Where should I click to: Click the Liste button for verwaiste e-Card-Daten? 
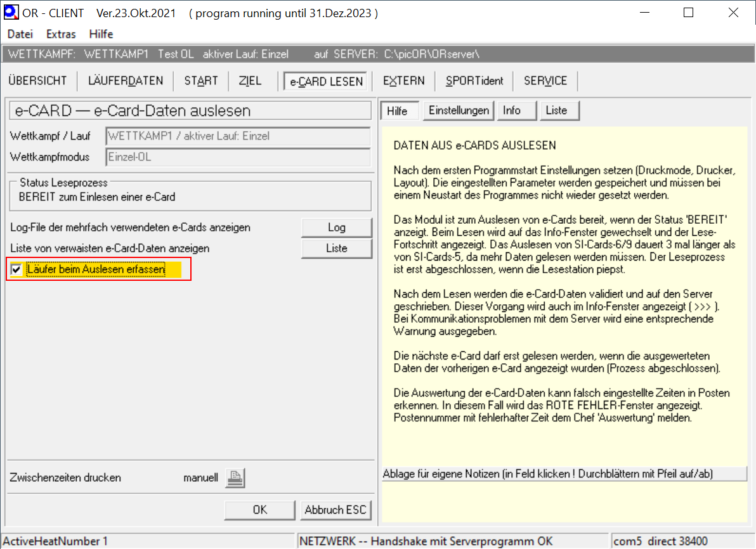[x=336, y=249]
